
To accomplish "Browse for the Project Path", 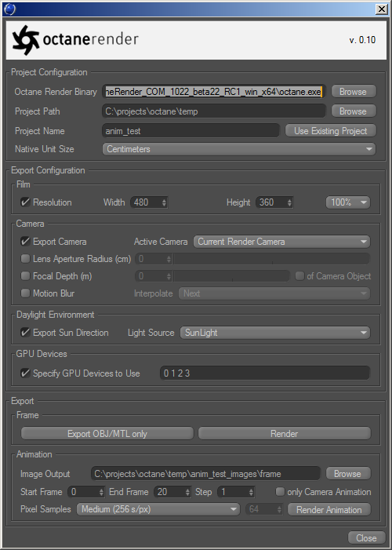I will point(354,111).
